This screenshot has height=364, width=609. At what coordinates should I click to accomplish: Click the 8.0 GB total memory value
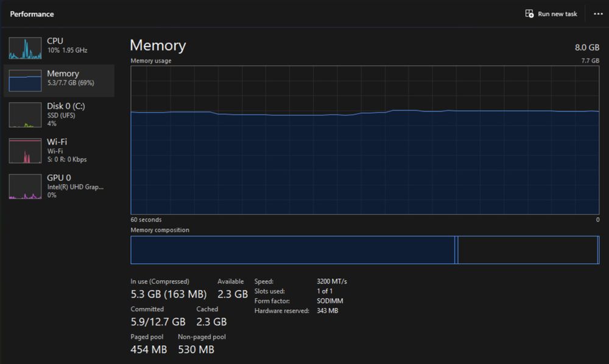pos(587,47)
